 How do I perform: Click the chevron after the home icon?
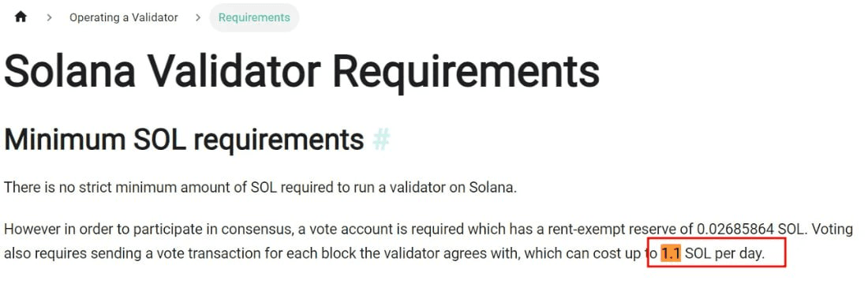(x=49, y=17)
